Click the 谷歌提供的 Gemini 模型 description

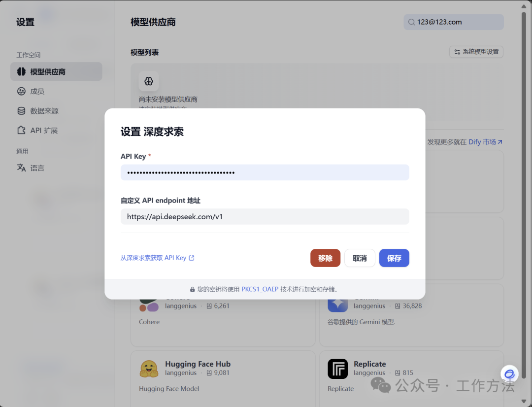tap(362, 322)
